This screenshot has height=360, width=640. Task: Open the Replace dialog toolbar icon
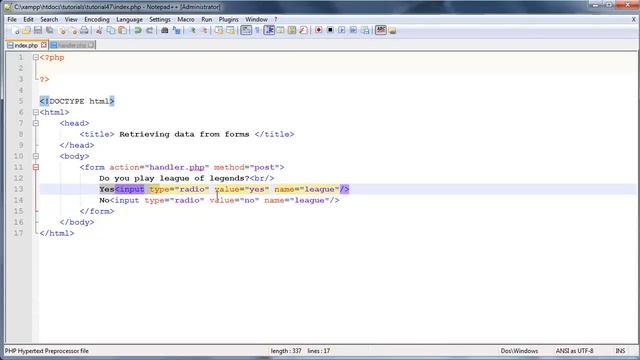[x=176, y=31]
